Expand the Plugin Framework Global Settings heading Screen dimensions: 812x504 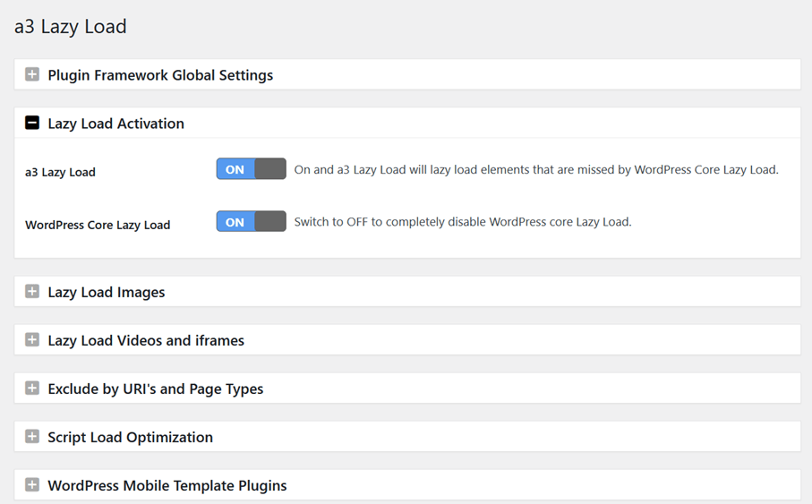pyautogui.click(x=160, y=75)
